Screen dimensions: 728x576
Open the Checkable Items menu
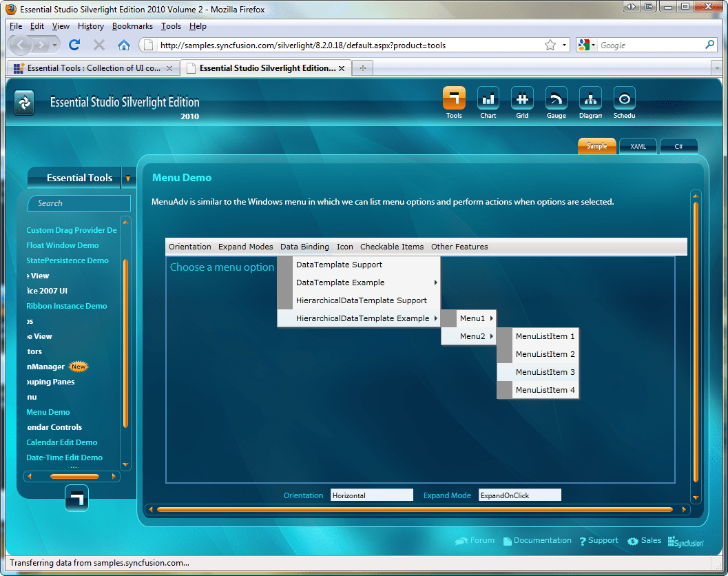coord(392,247)
